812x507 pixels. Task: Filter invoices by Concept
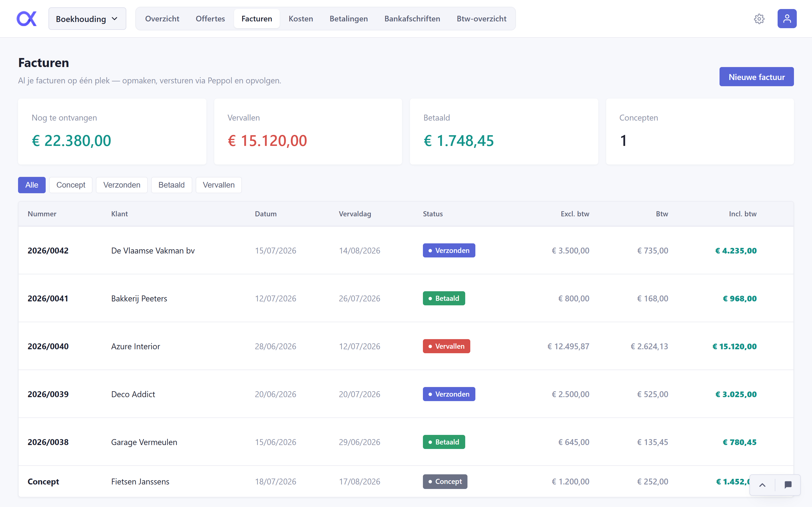point(71,185)
